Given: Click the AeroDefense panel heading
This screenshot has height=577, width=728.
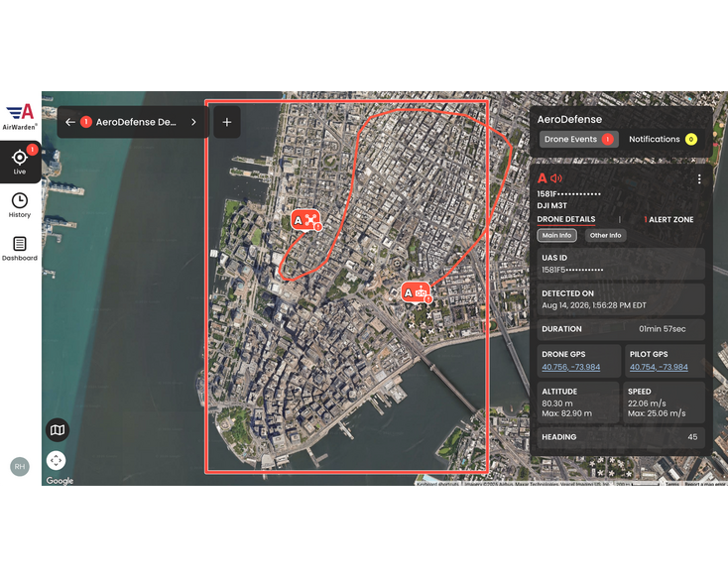Looking at the screenshot, I should pyautogui.click(x=569, y=119).
